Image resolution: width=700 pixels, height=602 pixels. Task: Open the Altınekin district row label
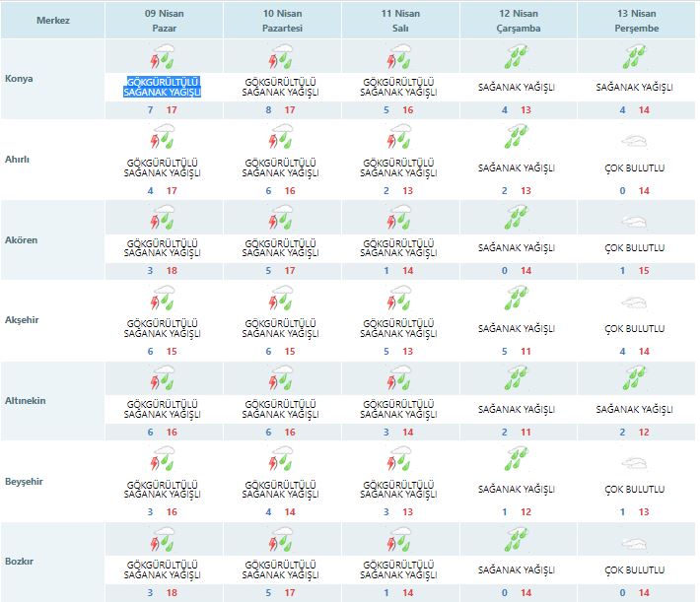(x=27, y=400)
